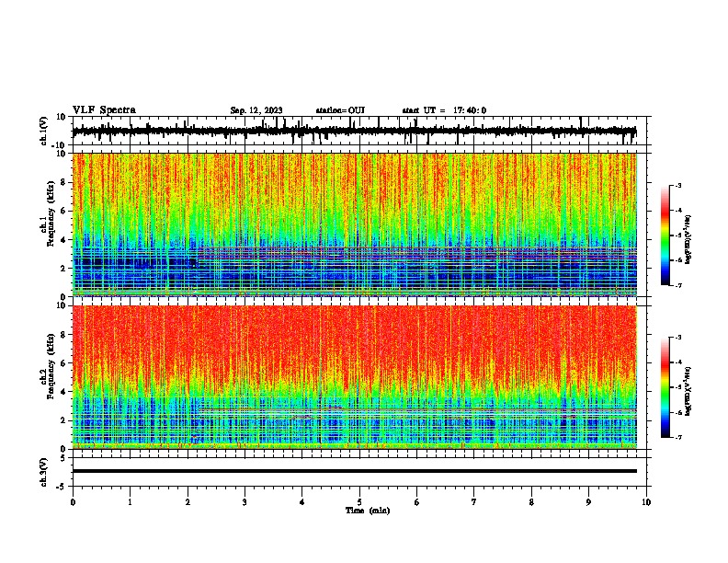Image resolution: width=728 pixels, height=563 pixels.
Task: Click the "2" kHz tick on ch.1 spectrogram
Action: (x=63, y=268)
